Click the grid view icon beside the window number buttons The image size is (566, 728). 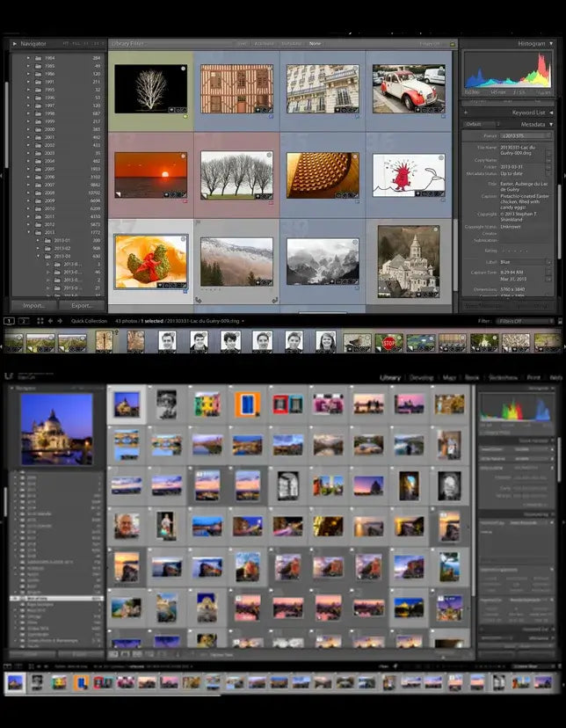coord(40,321)
